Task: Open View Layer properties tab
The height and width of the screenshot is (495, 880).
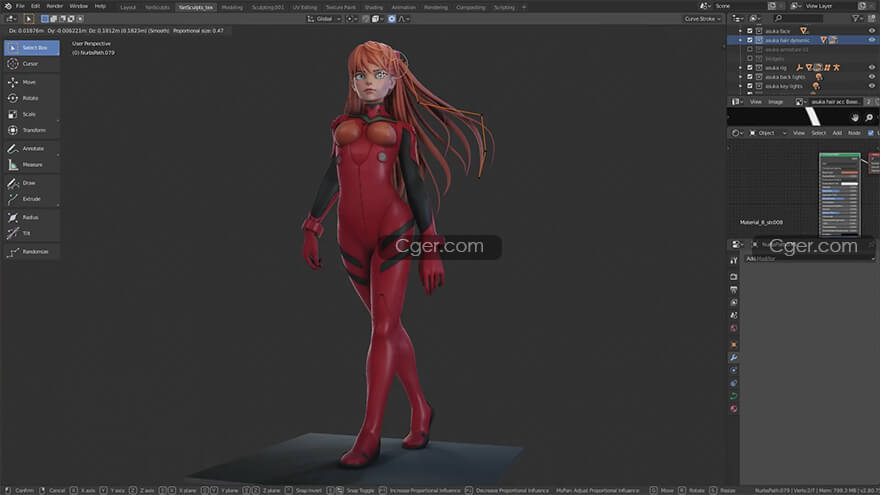Action: click(734, 302)
